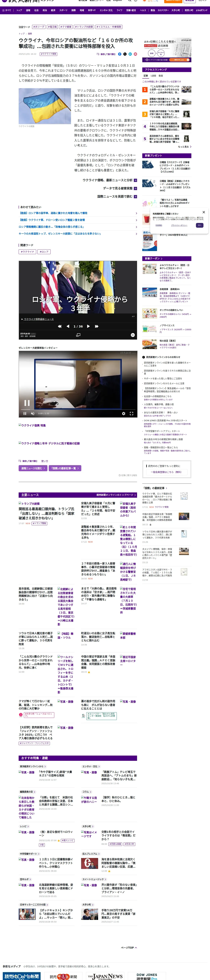Open the gallery in a new window
The width and height of the screenshot is (210, 980).
pyautogui.click(x=78, y=335)
